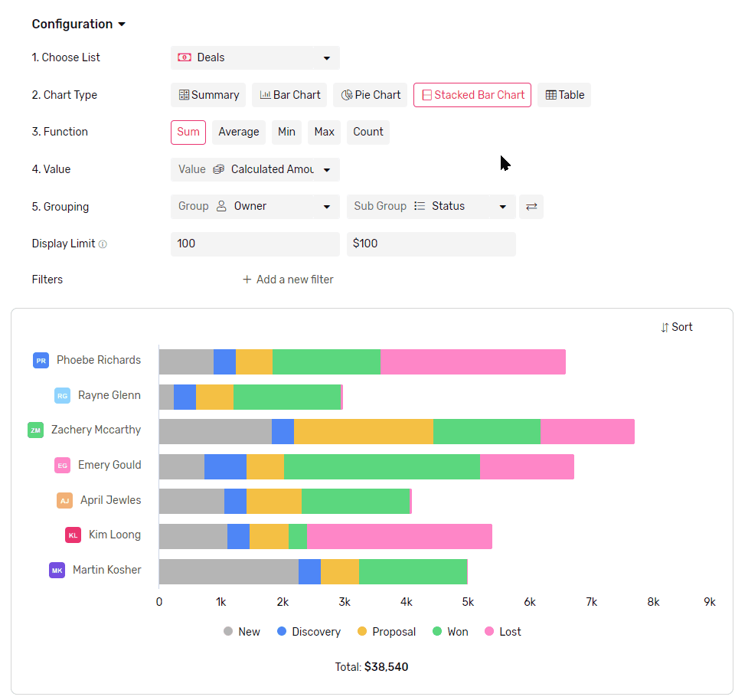735x700 pixels.
Task: Click the April Jewles name label
Action: pyautogui.click(x=110, y=500)
